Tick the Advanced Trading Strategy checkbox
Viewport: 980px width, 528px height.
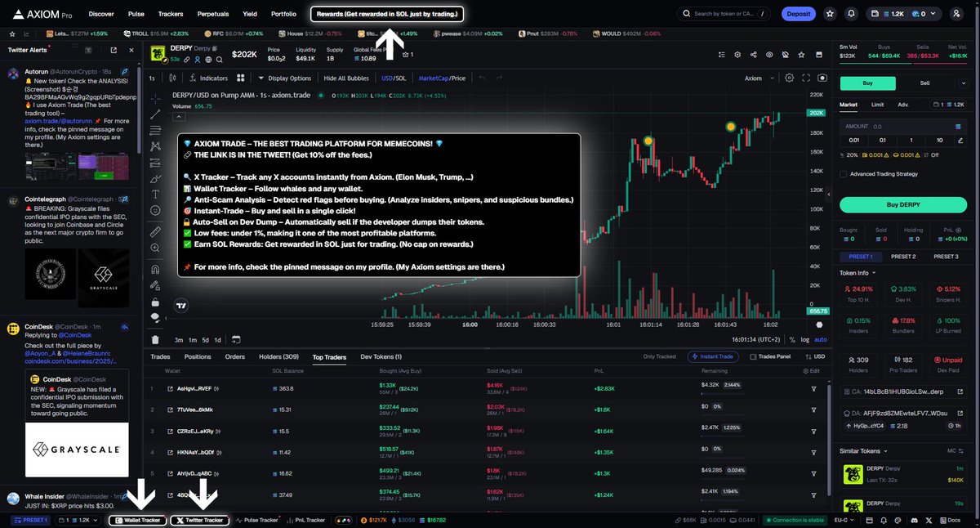pyautogui.click(x=844, y=173)
